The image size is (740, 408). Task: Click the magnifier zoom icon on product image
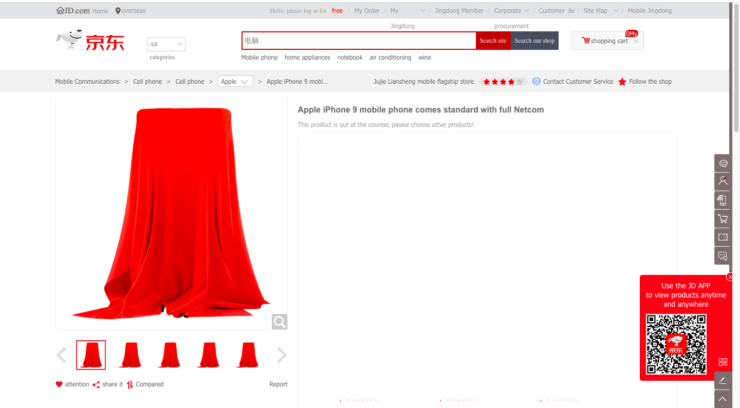pyautogui.click(x=279, y=322)
